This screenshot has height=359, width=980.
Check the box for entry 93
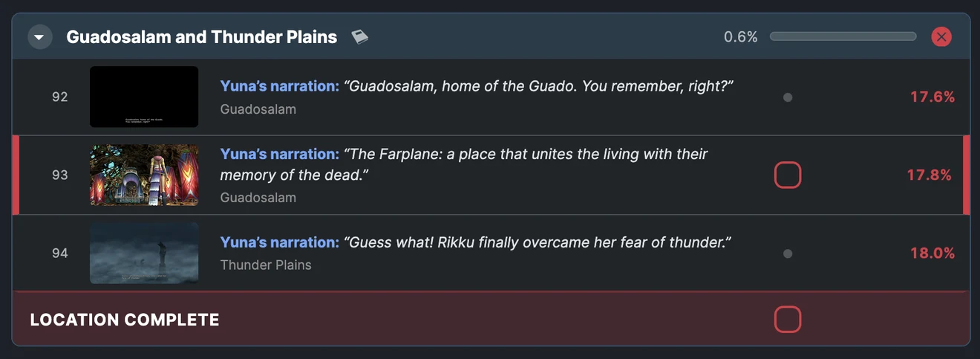point(788,175)
